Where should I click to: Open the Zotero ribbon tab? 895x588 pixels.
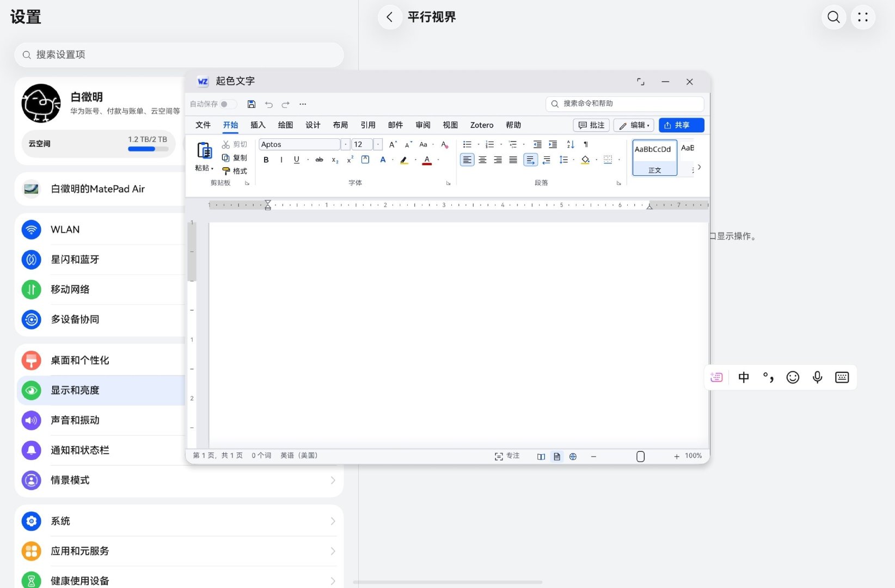[x=482, y=125]
